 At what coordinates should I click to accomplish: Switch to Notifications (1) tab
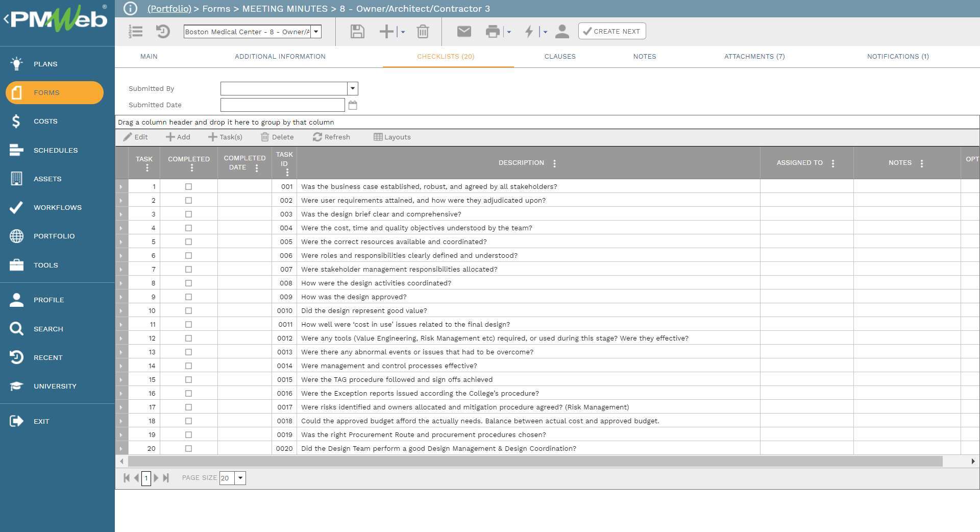tap(898, 57)
